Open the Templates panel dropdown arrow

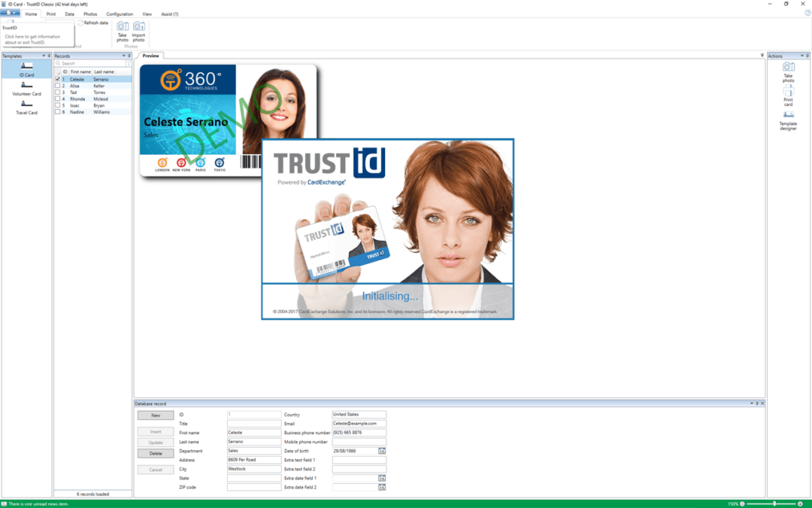point(44,56)
